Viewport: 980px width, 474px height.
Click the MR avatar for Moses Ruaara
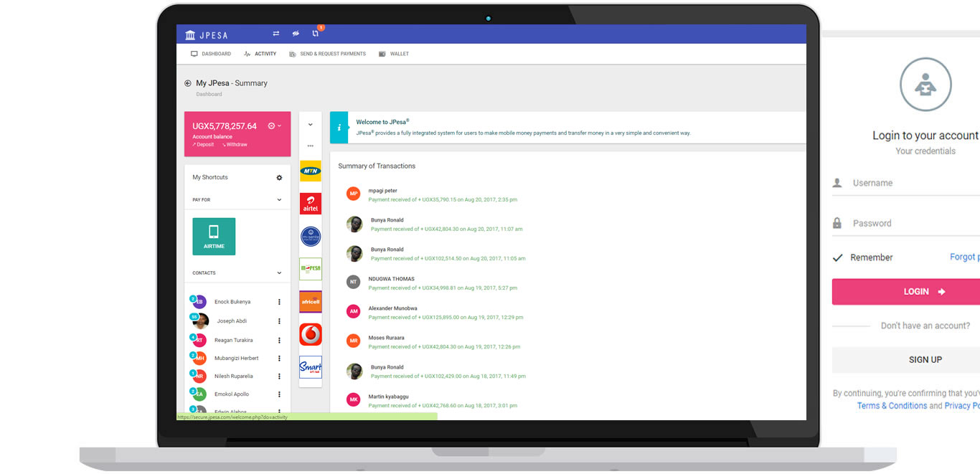[353, 341]
